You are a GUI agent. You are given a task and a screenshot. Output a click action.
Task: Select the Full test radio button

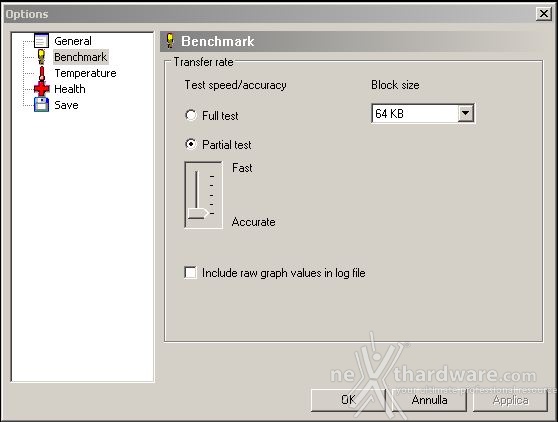[191, 115]
